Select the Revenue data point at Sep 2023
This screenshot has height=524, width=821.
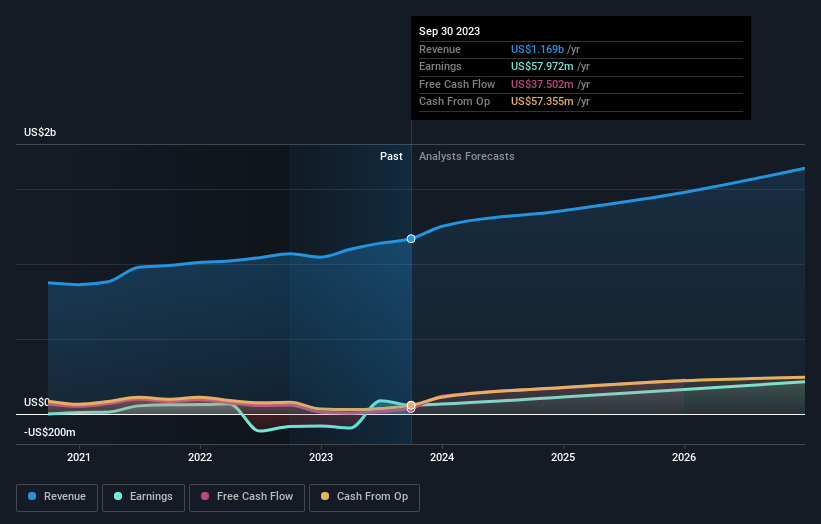[x=411, y=239]
